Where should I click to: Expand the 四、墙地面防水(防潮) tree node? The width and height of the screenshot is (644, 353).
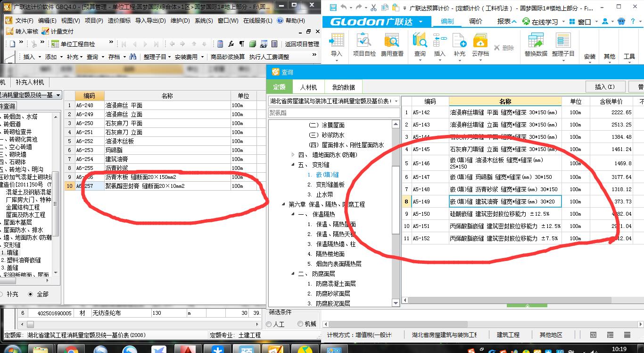pyautogui.click(x=293, y=155)
